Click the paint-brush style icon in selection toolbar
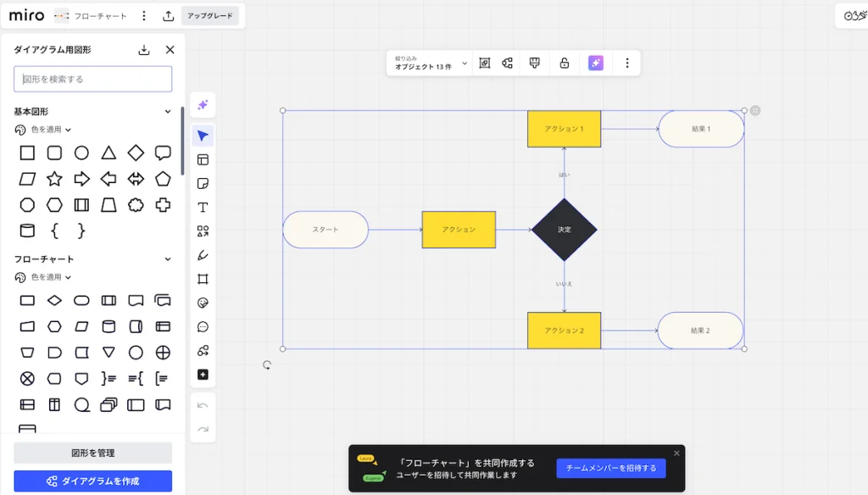This screenshot has width=868, height=495. pos(534,63)
